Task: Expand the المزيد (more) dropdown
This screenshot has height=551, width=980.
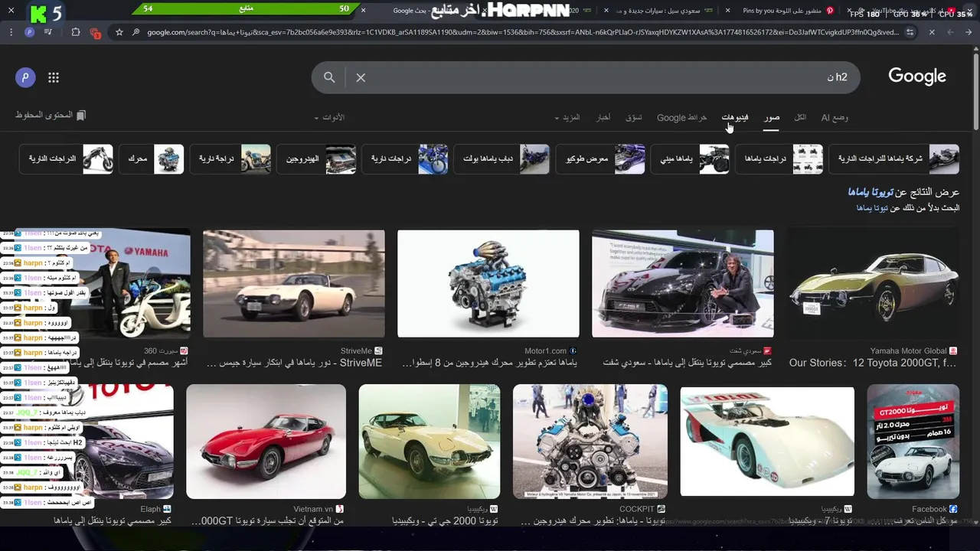Action: (x=567, y=117)
